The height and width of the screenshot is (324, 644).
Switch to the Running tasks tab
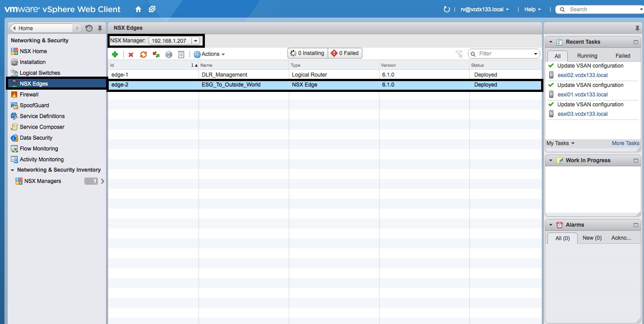(587, 56)
